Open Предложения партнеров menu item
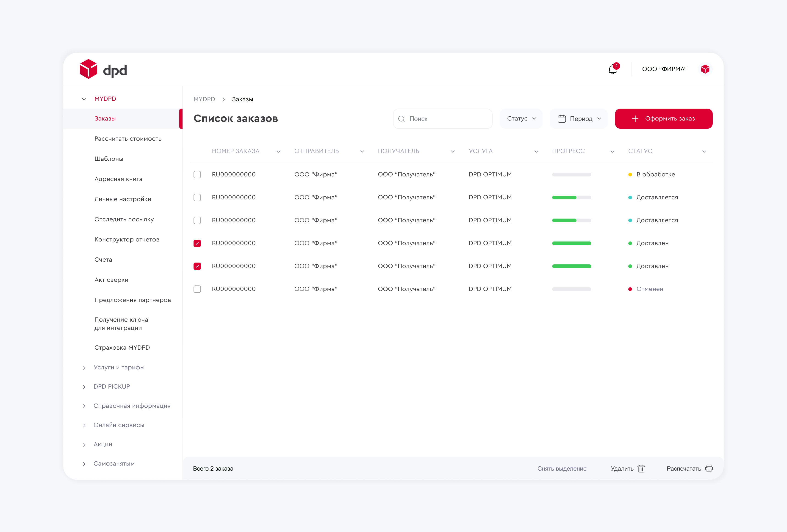Screen dimensions: 787x532 [x=133, y=300]
